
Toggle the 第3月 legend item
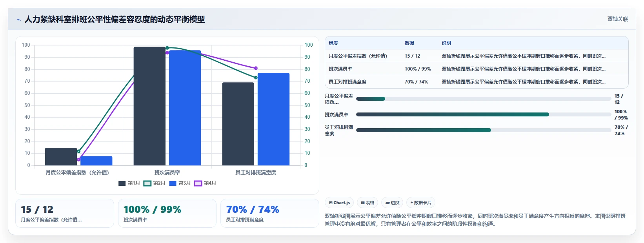coord(180,183)
